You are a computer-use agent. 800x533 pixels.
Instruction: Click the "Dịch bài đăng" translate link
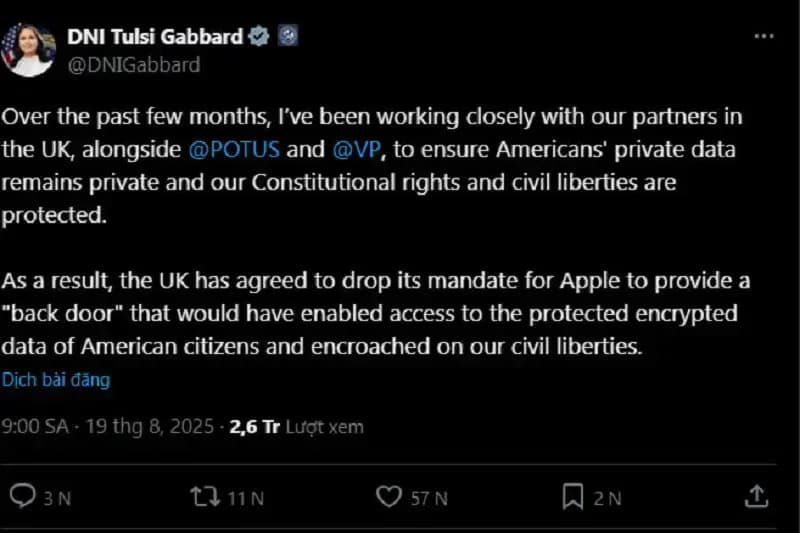click(x=56, y=380)
